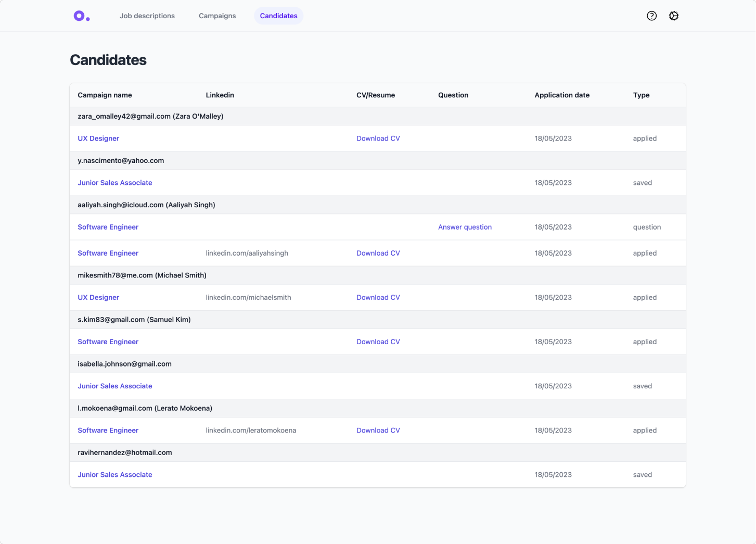Open Software Engineer campaign for Samuel Kim
Screen dimensions: 756x544
[x=108, y=341]
